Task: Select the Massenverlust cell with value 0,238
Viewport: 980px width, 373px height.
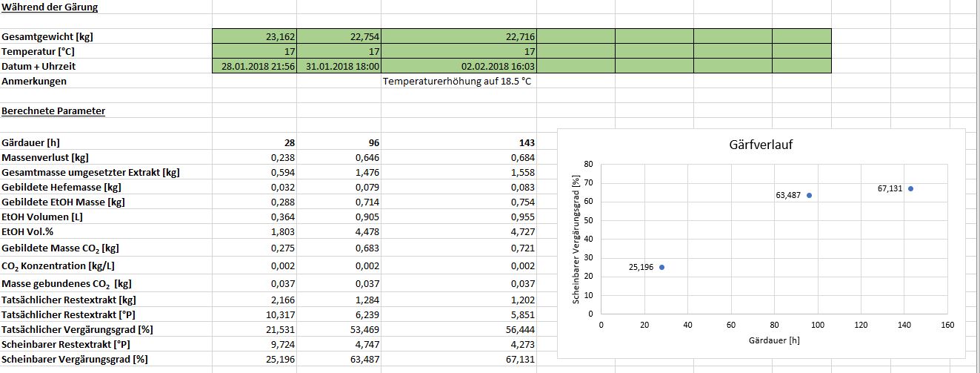Action: tap(254, 157)
